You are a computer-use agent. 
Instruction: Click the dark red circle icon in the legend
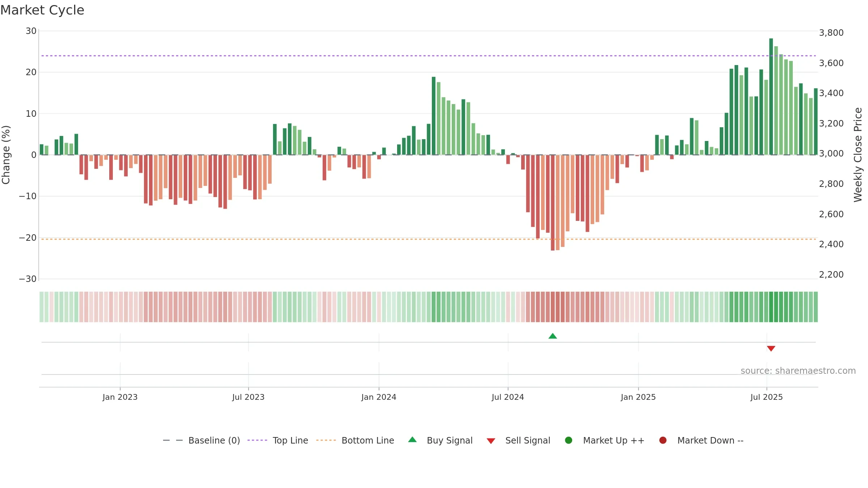tap(663, 440)
